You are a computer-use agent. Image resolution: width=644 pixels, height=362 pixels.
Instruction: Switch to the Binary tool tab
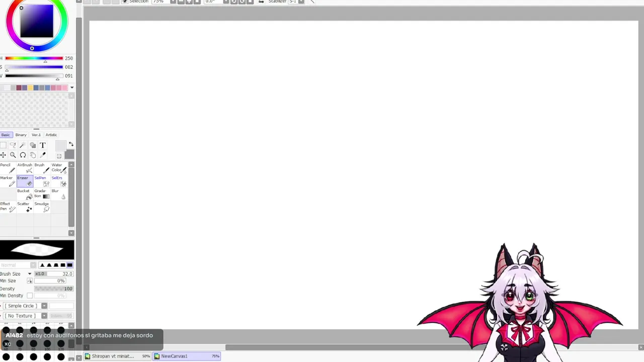pyautogui.click(x=21, y=135)
